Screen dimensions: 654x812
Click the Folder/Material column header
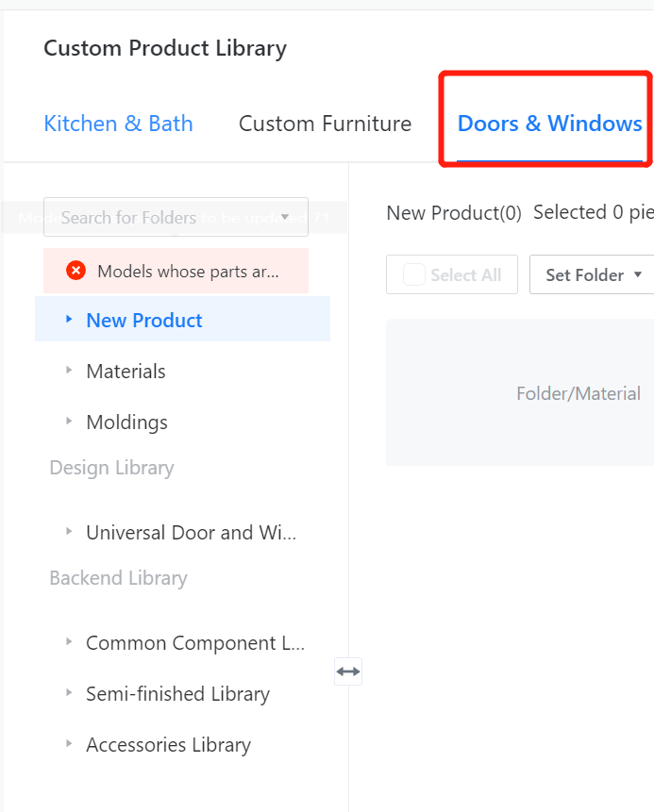tap(578, 393)
